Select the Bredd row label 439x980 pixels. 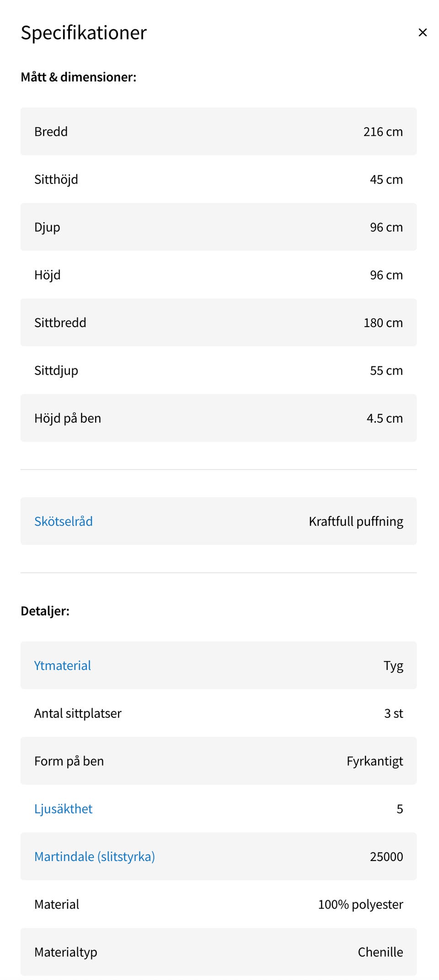[51, 132]
